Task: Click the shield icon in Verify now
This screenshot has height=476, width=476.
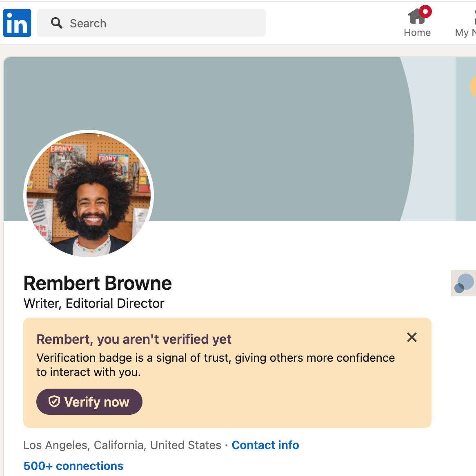Action: (x=54, y=402)
